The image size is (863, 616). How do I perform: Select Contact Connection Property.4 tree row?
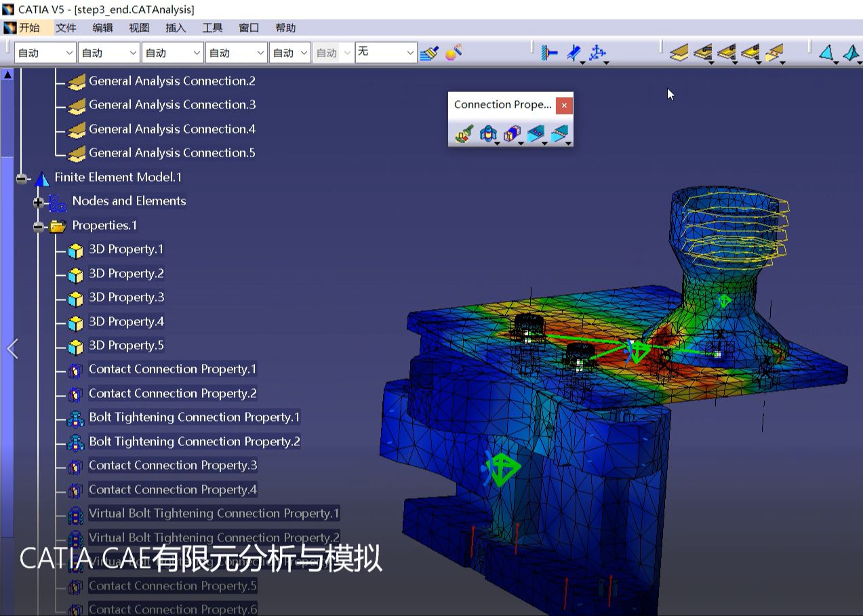pyautogui.click(x=173, y=490)
